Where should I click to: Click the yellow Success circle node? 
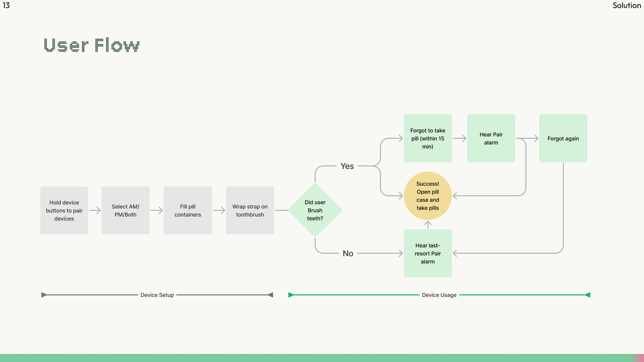tap(428, 196)
